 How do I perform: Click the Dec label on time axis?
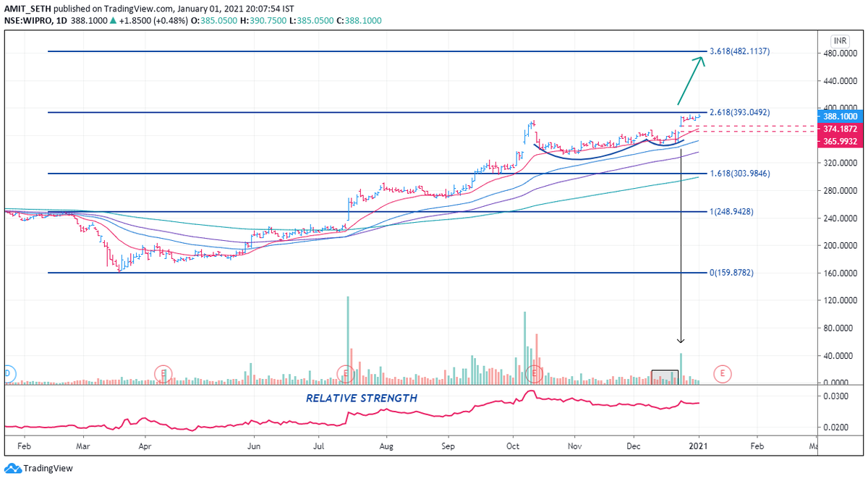634,448
